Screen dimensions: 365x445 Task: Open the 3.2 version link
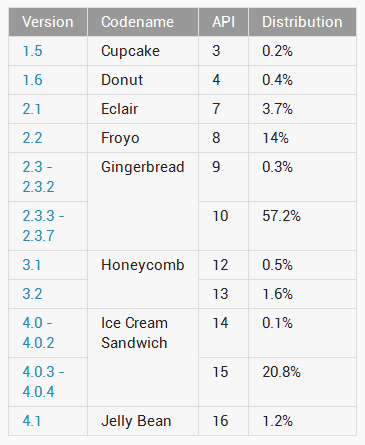(x=32, y=294)
